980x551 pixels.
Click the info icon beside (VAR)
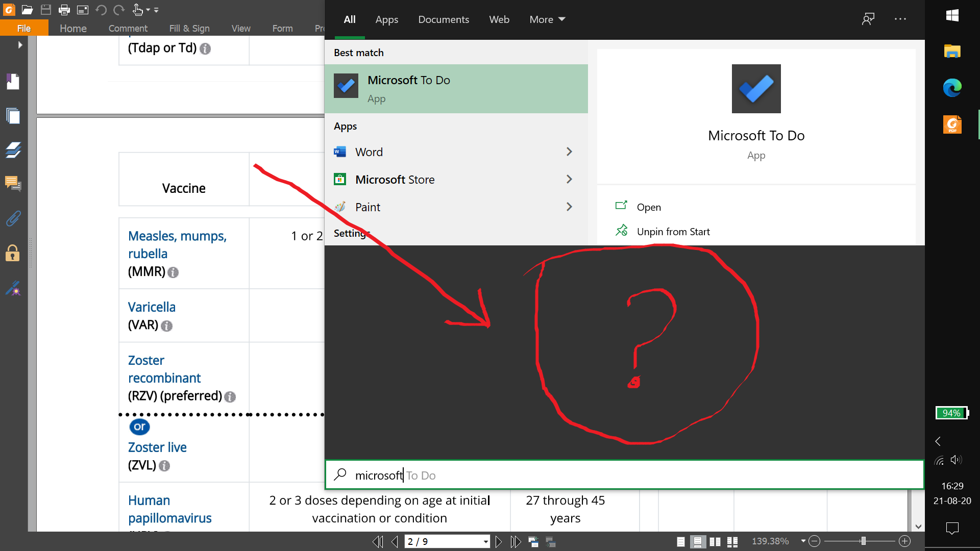coord(166,326)
